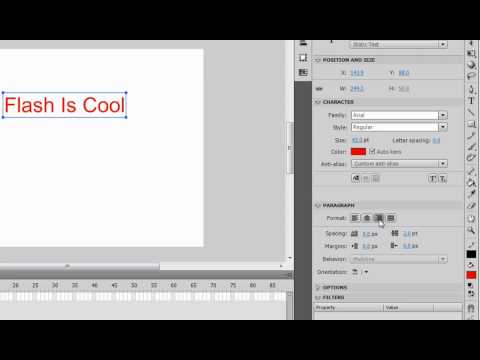Select the Rectangle tool
The height and width of the screenshot is (360, 480).
tap(471, 124)
